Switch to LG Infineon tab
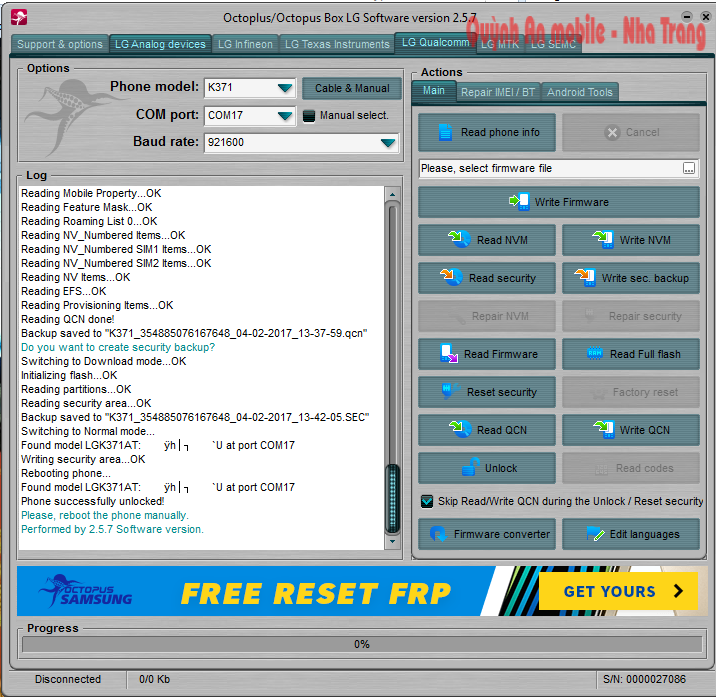 (245, 44)
